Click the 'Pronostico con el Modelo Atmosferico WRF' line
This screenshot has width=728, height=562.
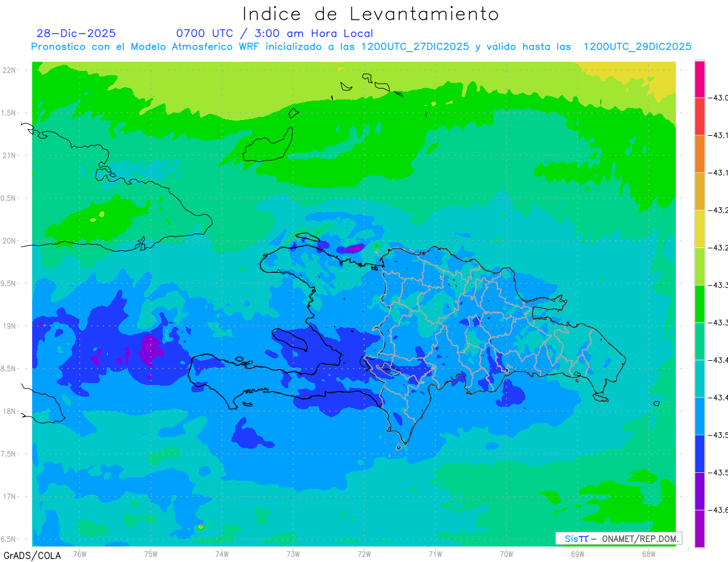click(x=361, y=47)
